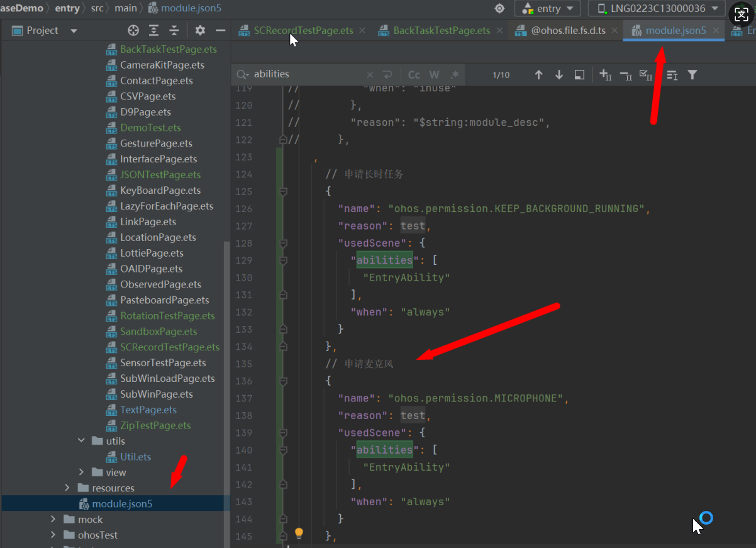Image resolution: width=756 pixels, height=548 pixels.
Task: Open the LNG0223C13000036 device dropdown
Action: point(657,8)
